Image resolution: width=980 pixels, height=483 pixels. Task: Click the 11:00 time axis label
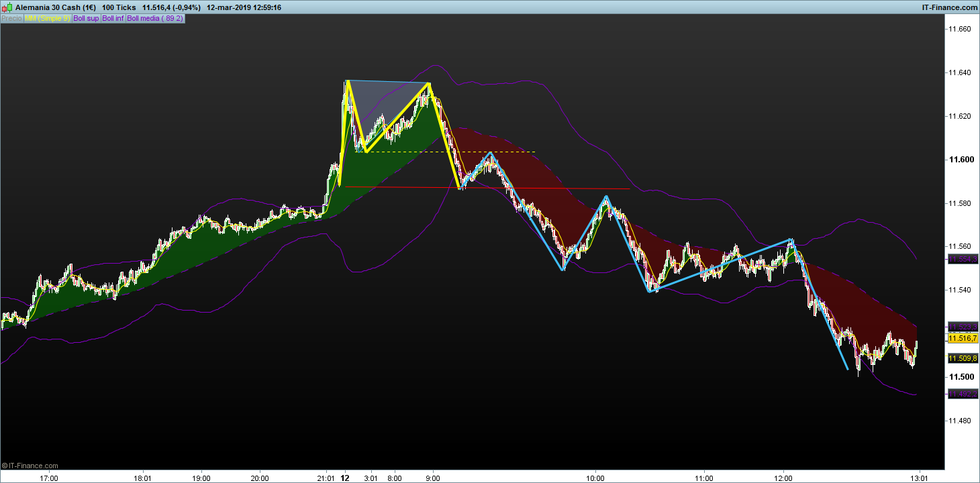pos(703,478)
